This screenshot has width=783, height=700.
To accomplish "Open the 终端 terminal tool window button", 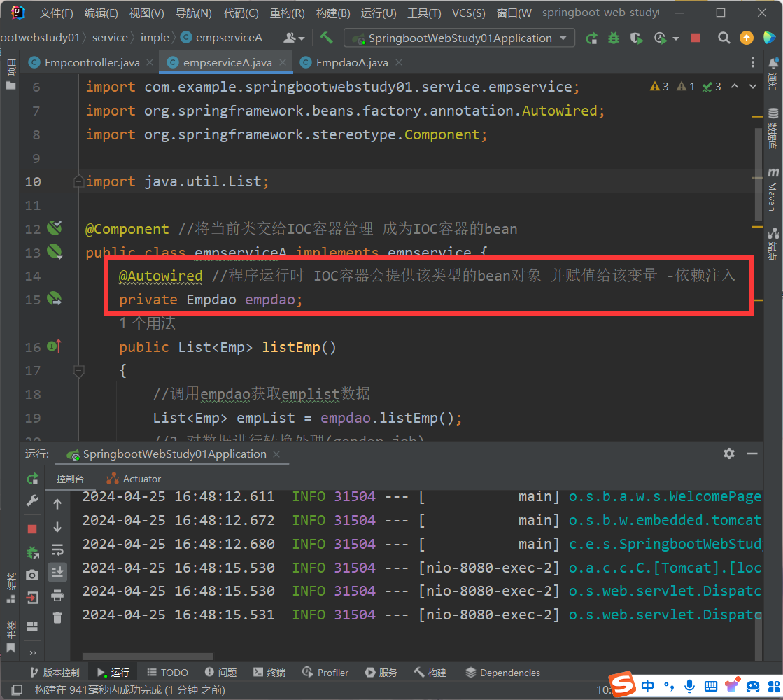I will (269, 673).
